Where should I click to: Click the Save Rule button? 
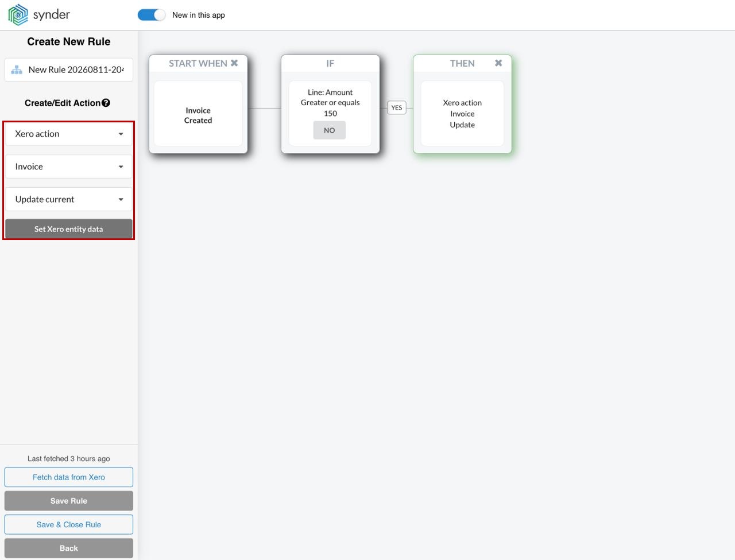(x=69, y=501)
